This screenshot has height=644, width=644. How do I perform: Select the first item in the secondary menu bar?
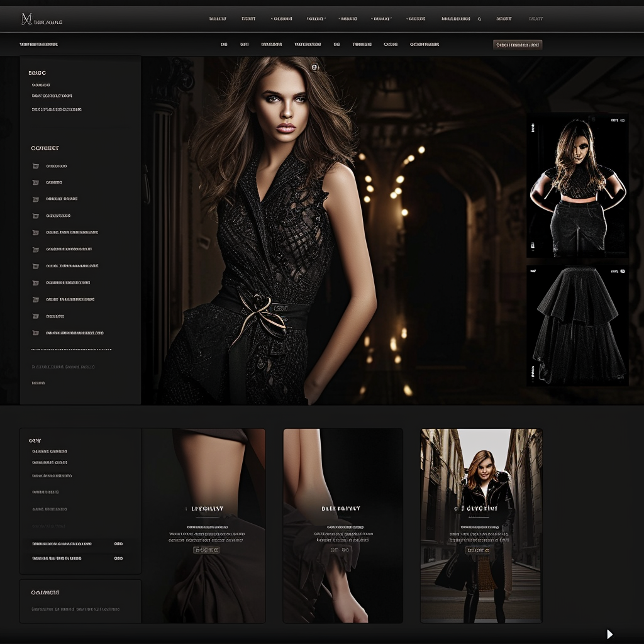pos(223,44)
